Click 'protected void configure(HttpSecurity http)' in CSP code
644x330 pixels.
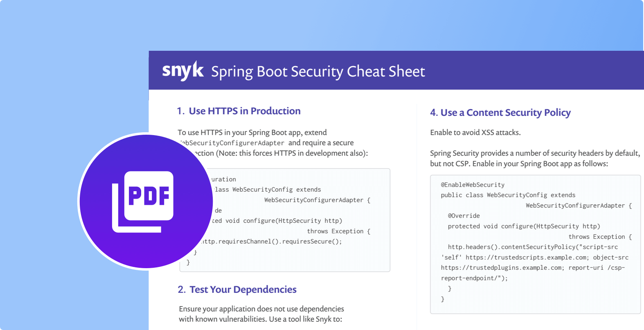pyautogui.click(x=524, y=226)
